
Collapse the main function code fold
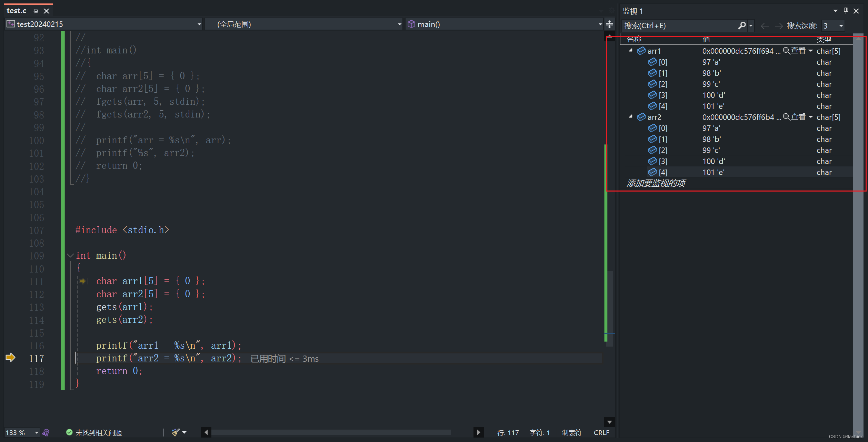point(70,256)
